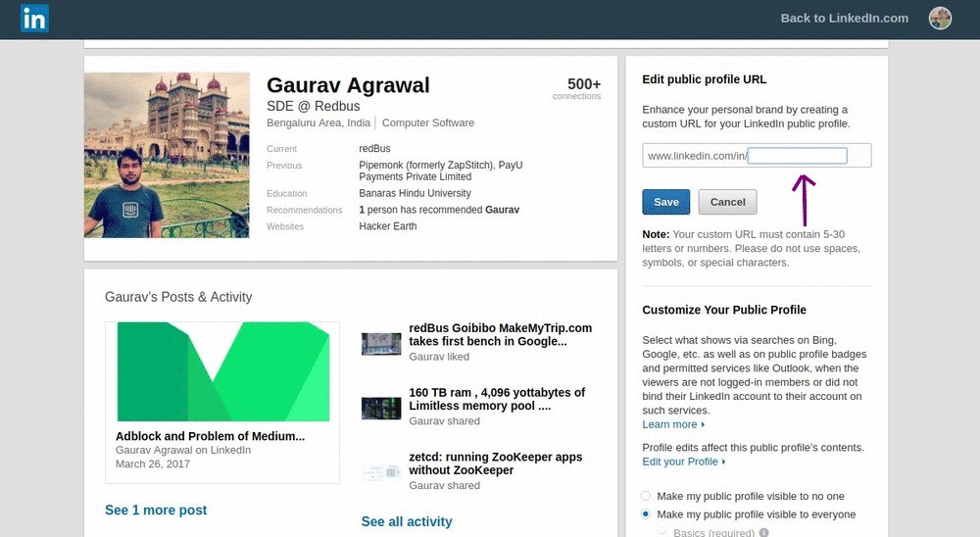This screenshot has height=537, width=980.
Task: Click the SDE @ Redbus headline
Action: 314,106
